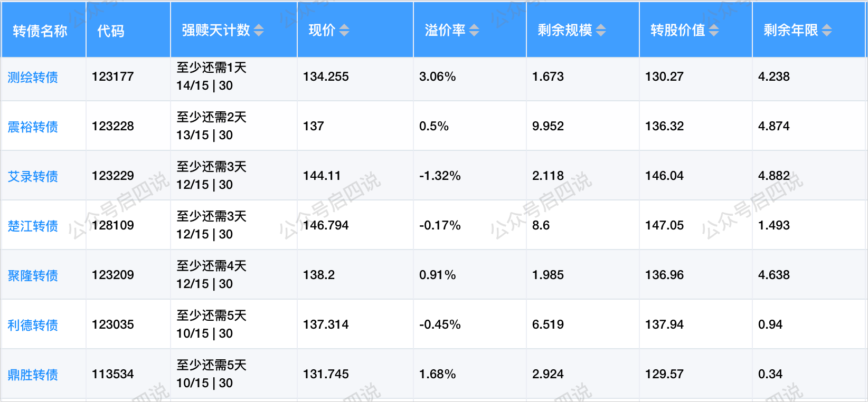Open the 楚江转债 bond link
This screenshot has width=868, height=402.
pyautogui.click(x=33, y=226)
